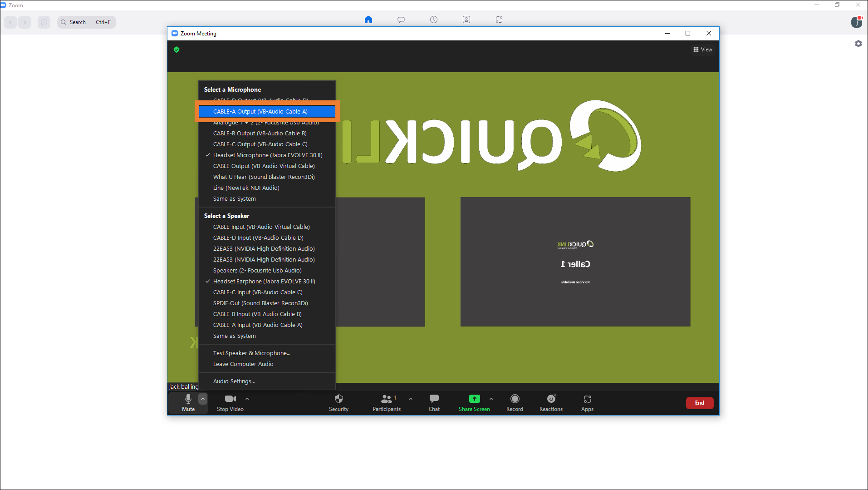Image resolution: width=868 pixels, height=490 pixels.
Task: Select CABLE-A Output microphone
Action: [x=267, y=111]
